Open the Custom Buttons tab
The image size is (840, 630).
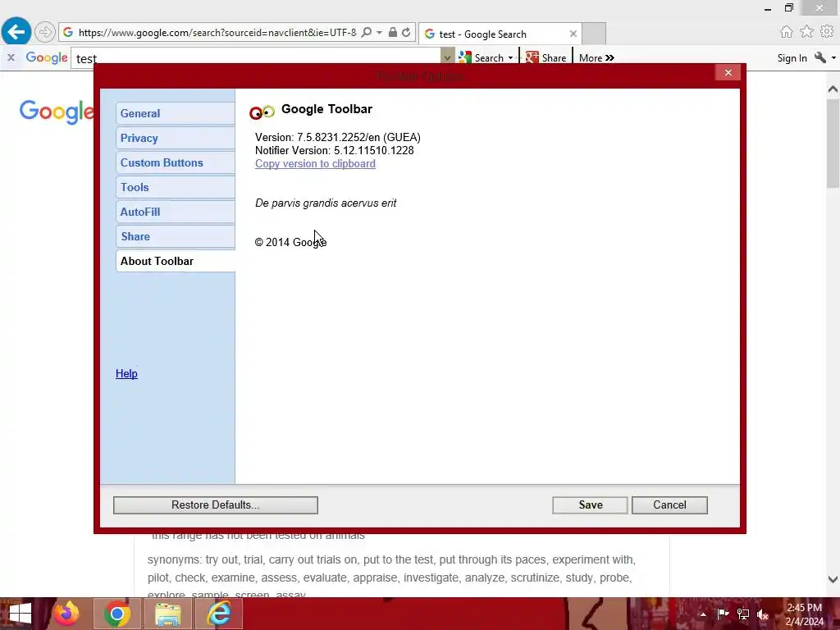point(176,163)
